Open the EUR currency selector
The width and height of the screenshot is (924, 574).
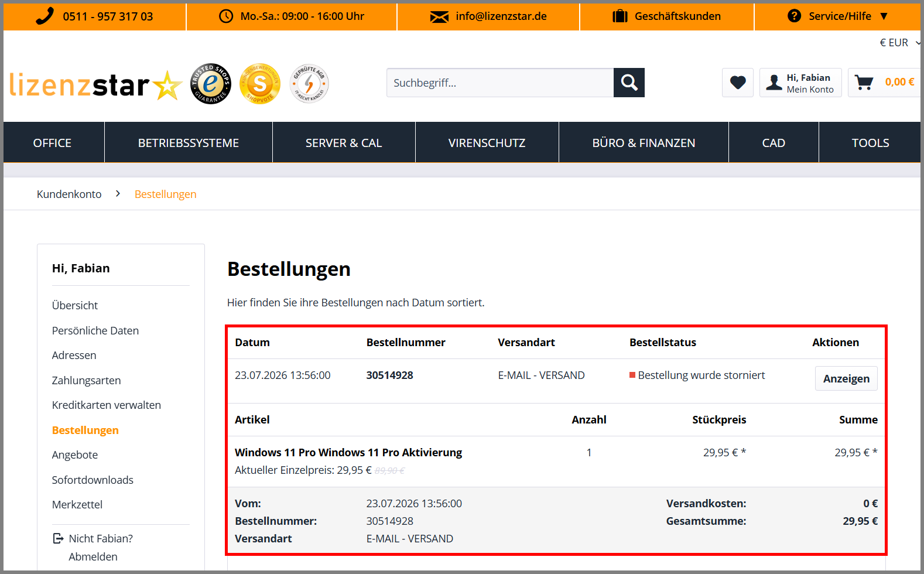900,43
